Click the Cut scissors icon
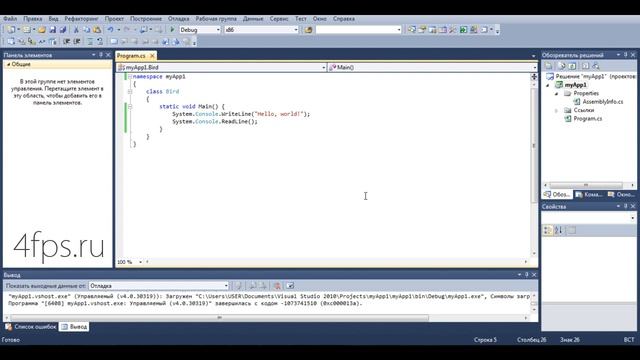640x360 pixels. point(76,30)
